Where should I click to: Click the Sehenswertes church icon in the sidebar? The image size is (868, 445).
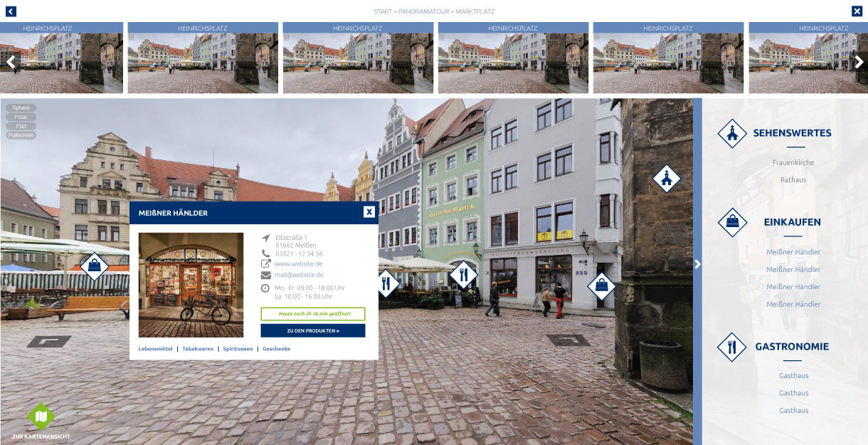[732, 133]
